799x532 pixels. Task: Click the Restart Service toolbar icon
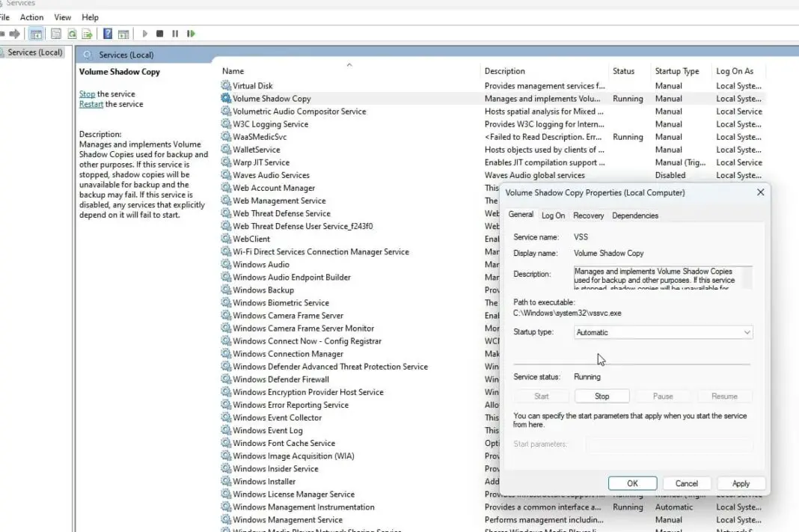190,33
